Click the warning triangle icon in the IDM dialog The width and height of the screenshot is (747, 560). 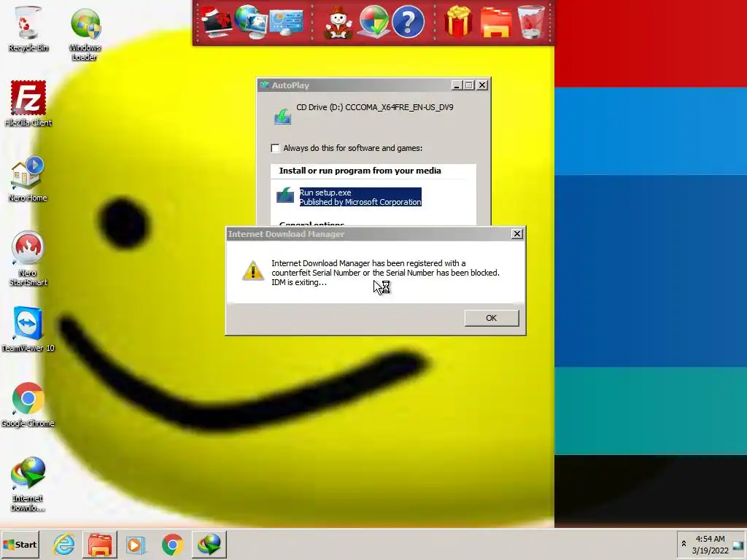[253, 271]
